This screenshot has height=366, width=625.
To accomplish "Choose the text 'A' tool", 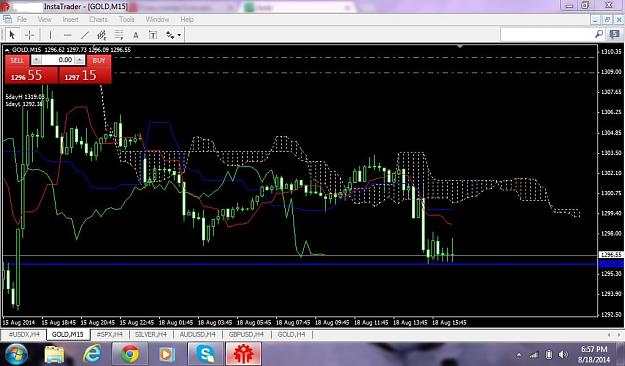I will [136, 35].
